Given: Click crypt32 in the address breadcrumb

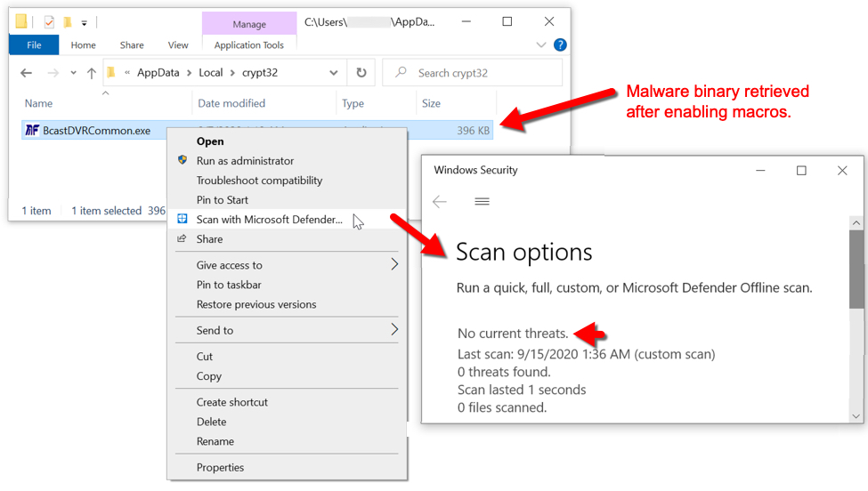Looking at the screenshot, I should (x=260, y=72).
